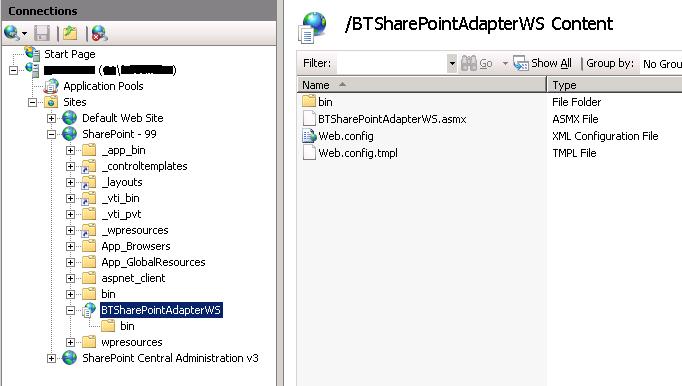Screen dimensions: 682x386
Task: Click the wpresources folder icon
Action: [x=89, y=342]
